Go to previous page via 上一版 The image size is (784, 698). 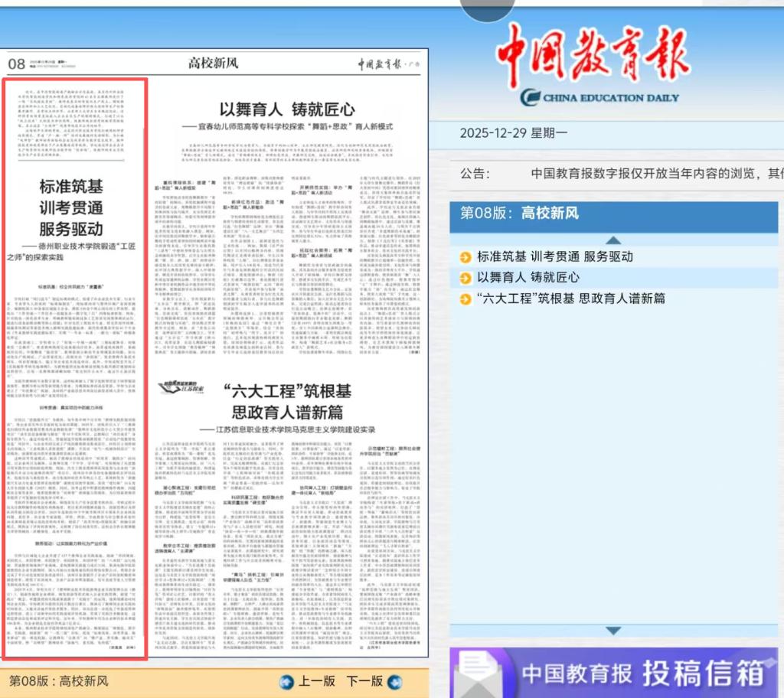coord(316,680)
